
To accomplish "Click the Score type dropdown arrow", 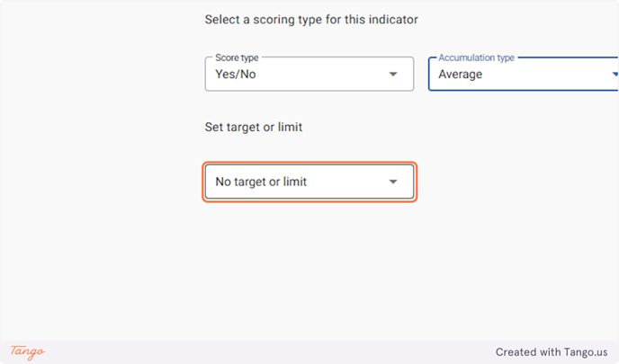I will click(x=393, y=74).
